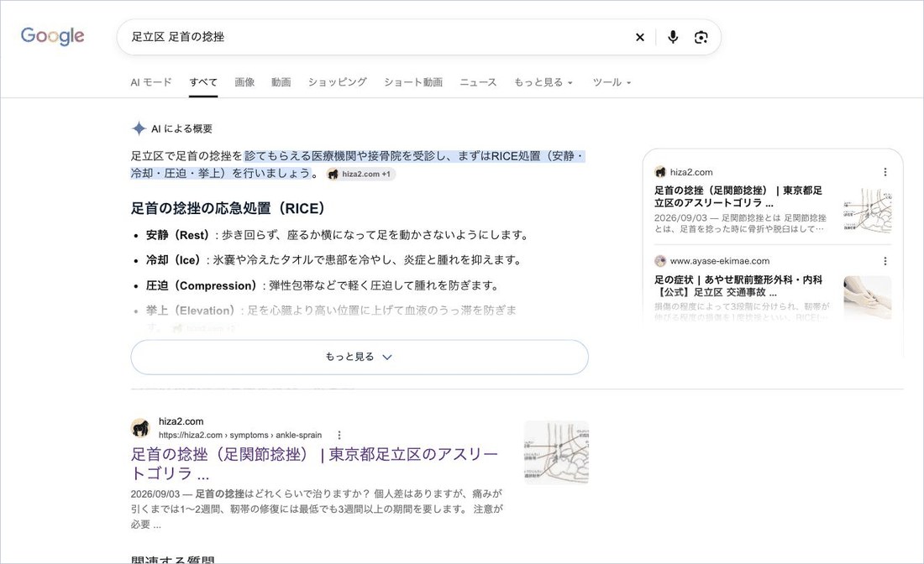Click the ayase-ekimae.com favicon in the side card

tap(660, 261)
